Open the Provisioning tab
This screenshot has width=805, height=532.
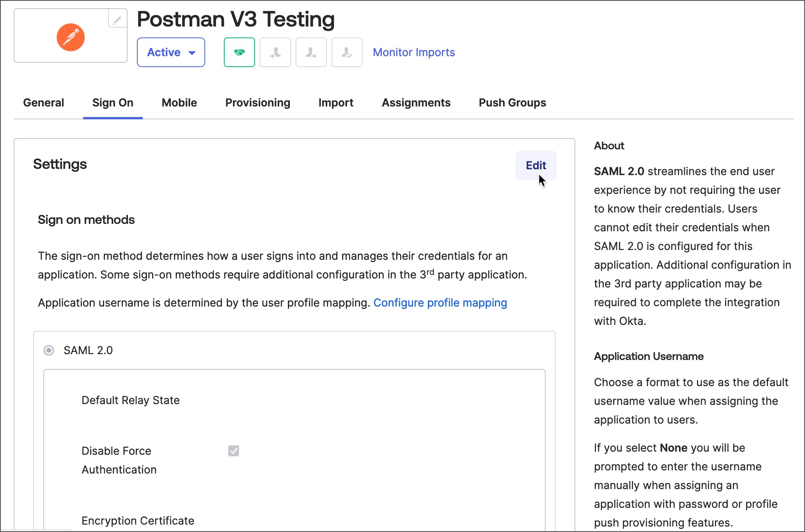pyautogui.click(x=257, y=103)
